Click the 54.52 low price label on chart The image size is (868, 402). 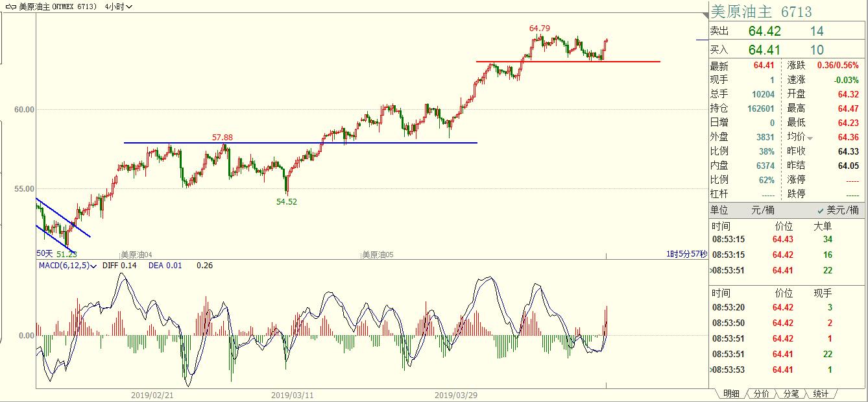[287, 202]
